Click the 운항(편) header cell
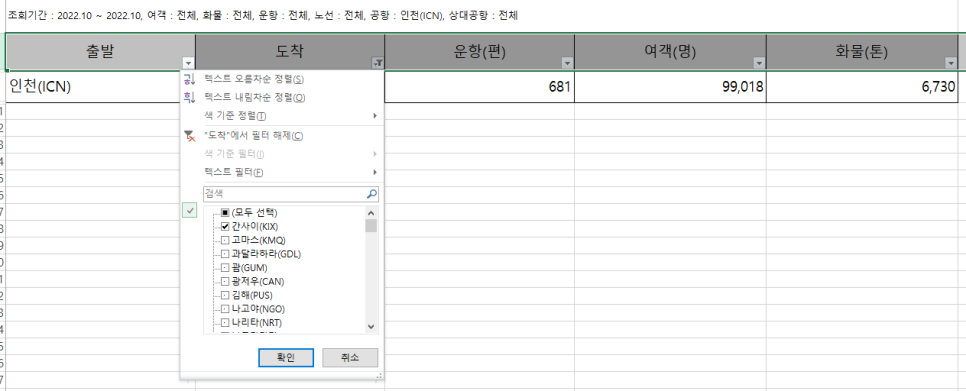This screenshot has height=391, width=966. click(x=479, y=52)
